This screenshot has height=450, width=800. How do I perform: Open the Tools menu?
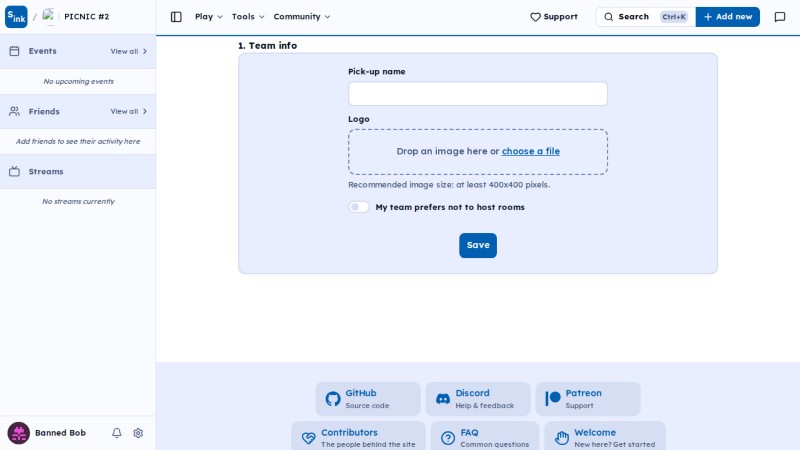click(x=248, y=17)
